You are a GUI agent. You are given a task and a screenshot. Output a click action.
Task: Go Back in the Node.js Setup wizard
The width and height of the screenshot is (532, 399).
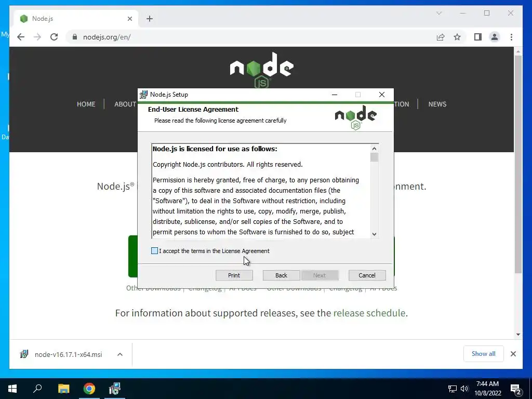281,275
